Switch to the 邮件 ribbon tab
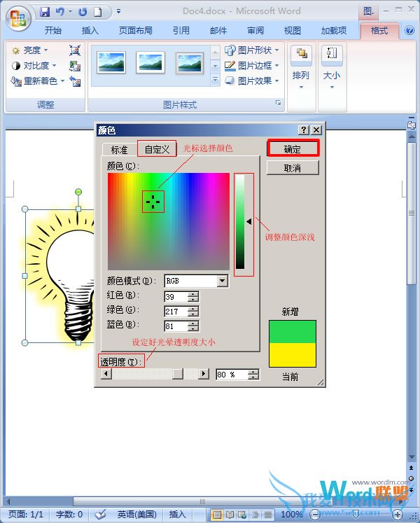The image size is (420, 523). (218, 31)
